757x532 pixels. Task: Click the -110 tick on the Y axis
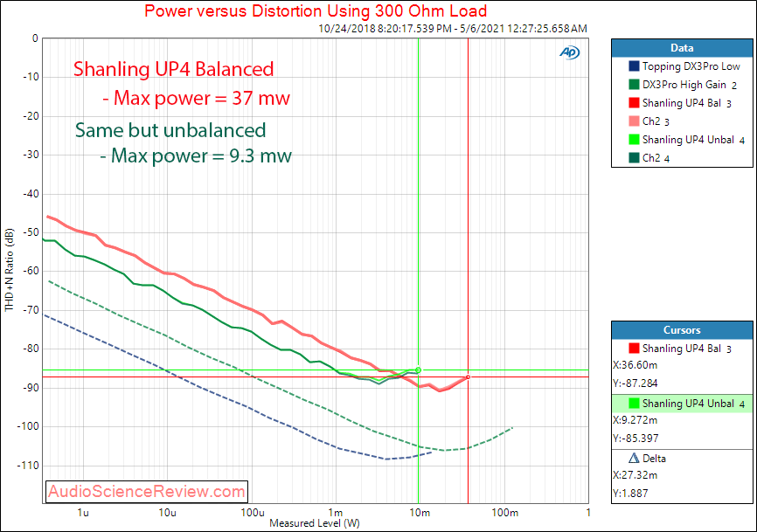(x=27, y=466)
